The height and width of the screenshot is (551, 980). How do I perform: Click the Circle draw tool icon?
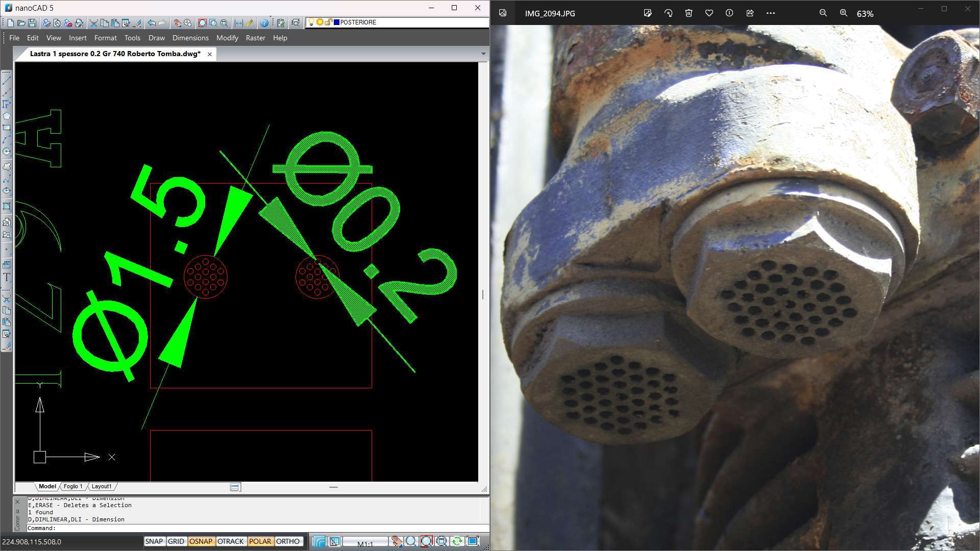tap(7, 152)
